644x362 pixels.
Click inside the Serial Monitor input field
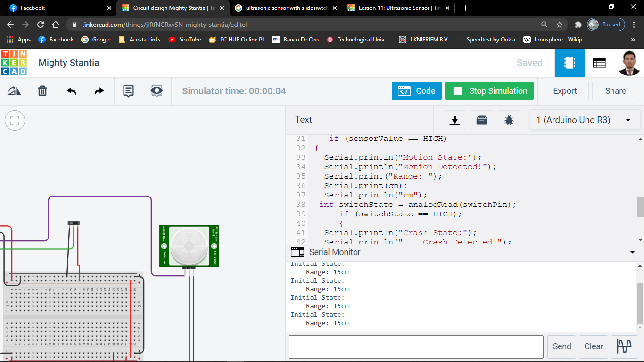pos(415,346)
